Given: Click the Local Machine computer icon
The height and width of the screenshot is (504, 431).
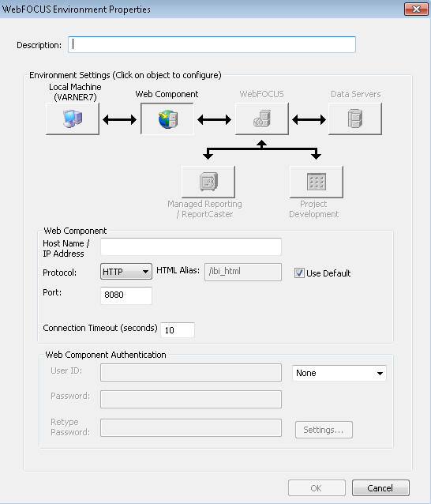Looking at the screenshot, I should [x=73, y=118].
